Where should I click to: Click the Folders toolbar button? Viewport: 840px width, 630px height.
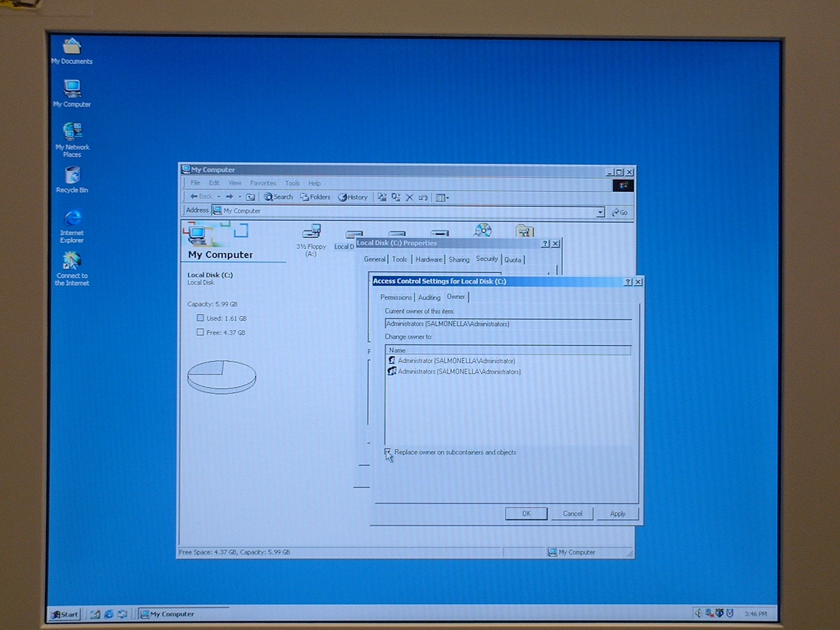point(315,197)
